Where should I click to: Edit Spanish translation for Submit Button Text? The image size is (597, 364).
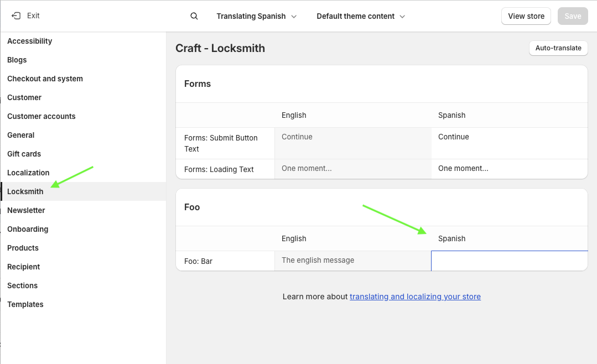pos(510,143)
